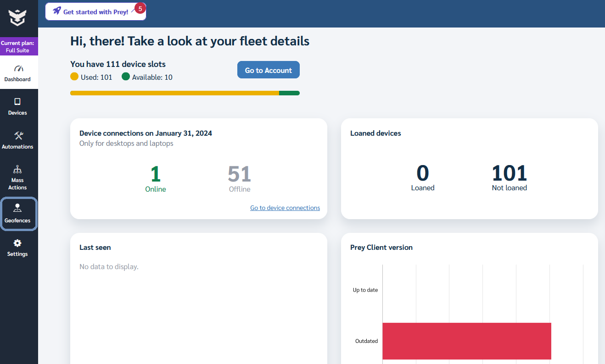
Task: Click the Loaned devices card title
Action: 375,133
